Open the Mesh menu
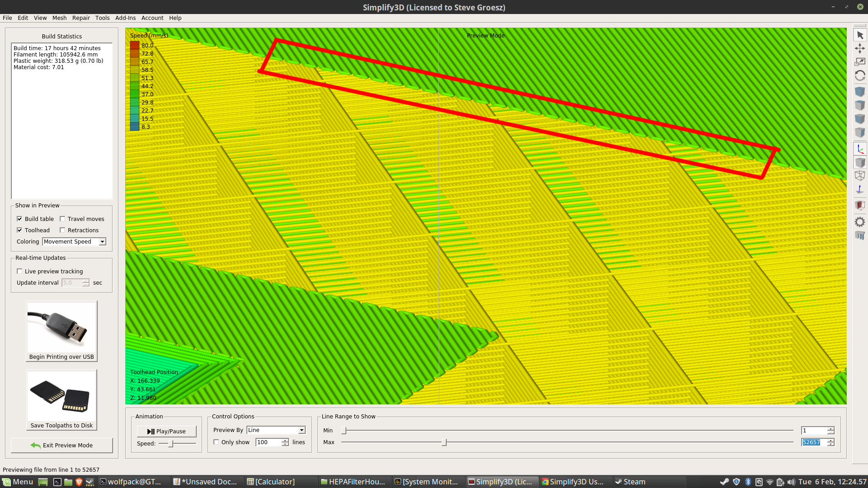The width and height of the screenshot is (868, 488). click(60, 18)
